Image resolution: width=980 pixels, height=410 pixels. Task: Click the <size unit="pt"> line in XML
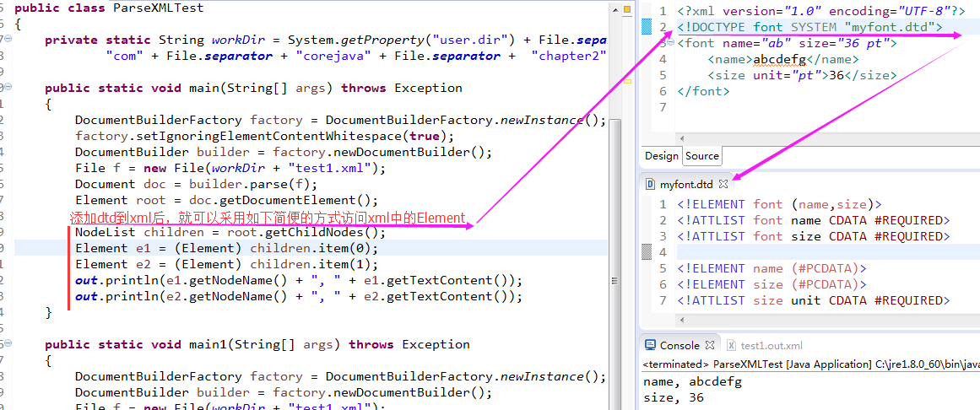tap(802, 76)
